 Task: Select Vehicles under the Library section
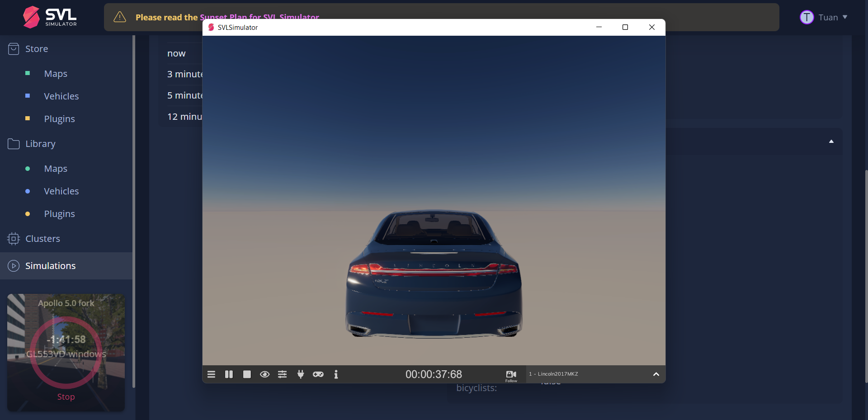click(x=61, y=191)
